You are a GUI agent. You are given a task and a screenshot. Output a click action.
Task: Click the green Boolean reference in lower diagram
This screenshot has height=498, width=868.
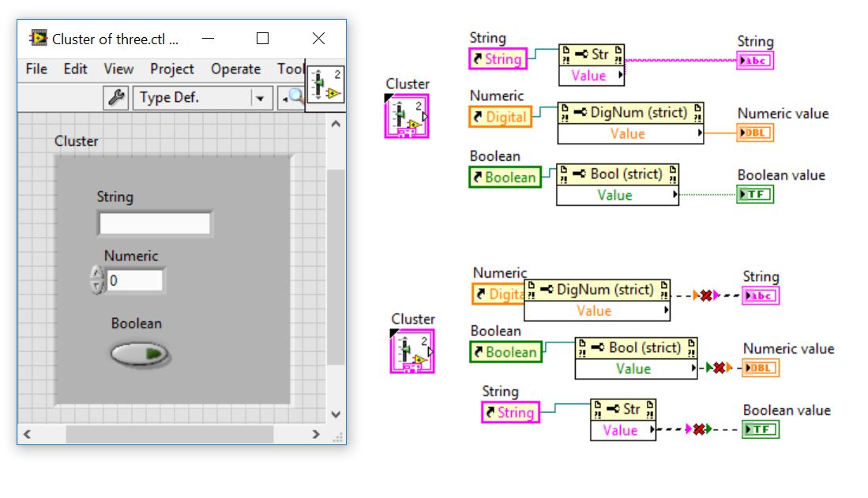point(506,352)
